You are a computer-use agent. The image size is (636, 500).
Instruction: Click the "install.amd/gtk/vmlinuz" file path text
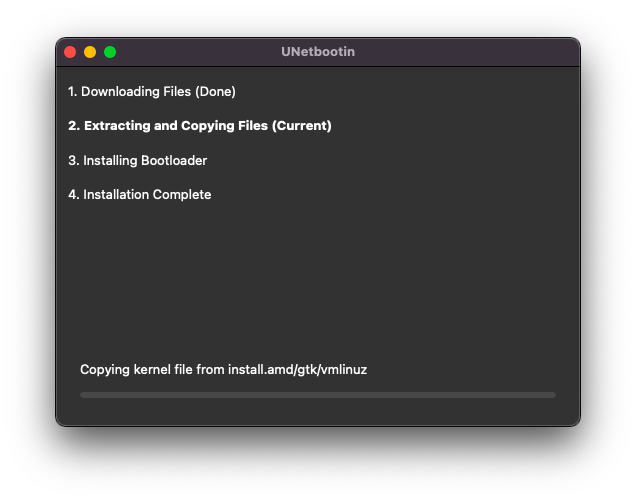(297, 370)
